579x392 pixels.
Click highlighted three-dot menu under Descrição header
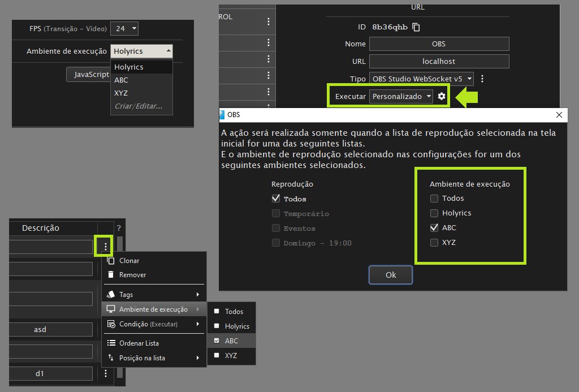(106, 247)
